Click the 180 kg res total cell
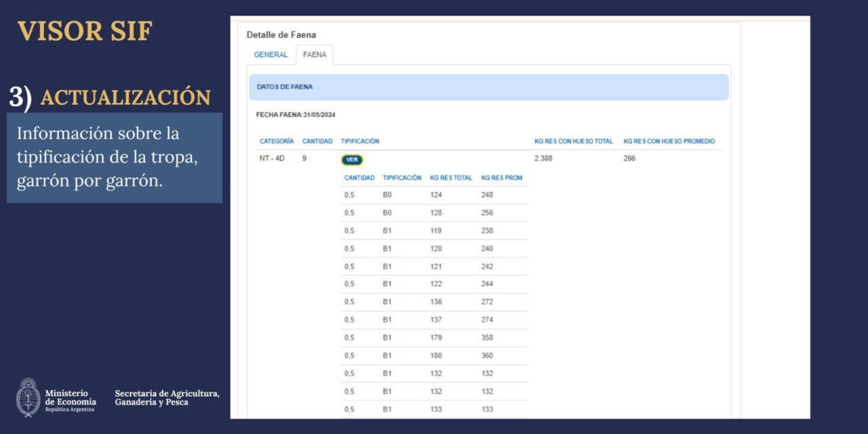The image size is (868, 434). click(x=436, y=355)
